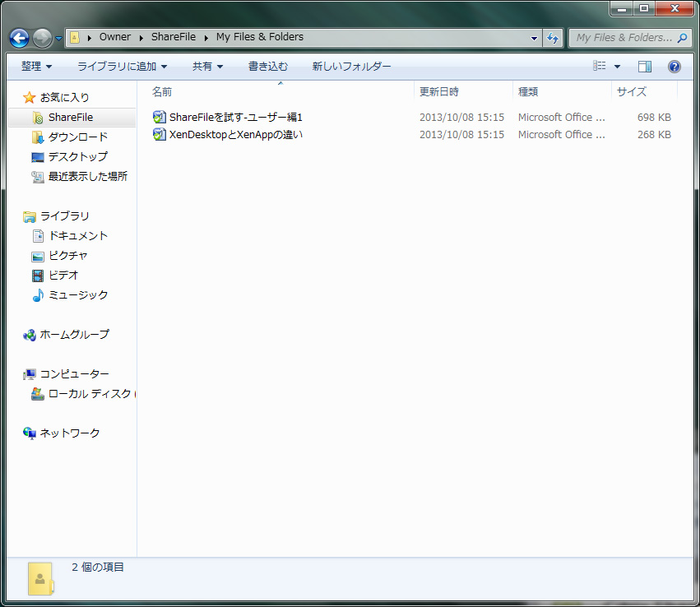Click the 最近表示した場所 icon

pos(38,177)
